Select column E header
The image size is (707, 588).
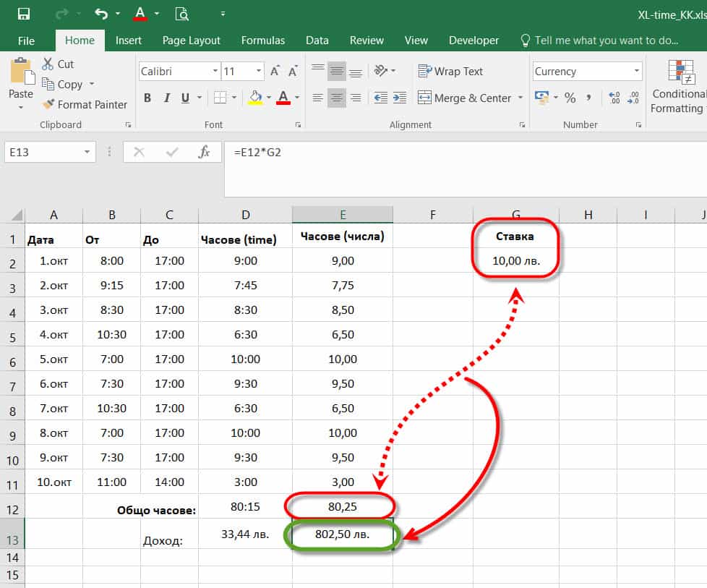(x=343, y=215)
